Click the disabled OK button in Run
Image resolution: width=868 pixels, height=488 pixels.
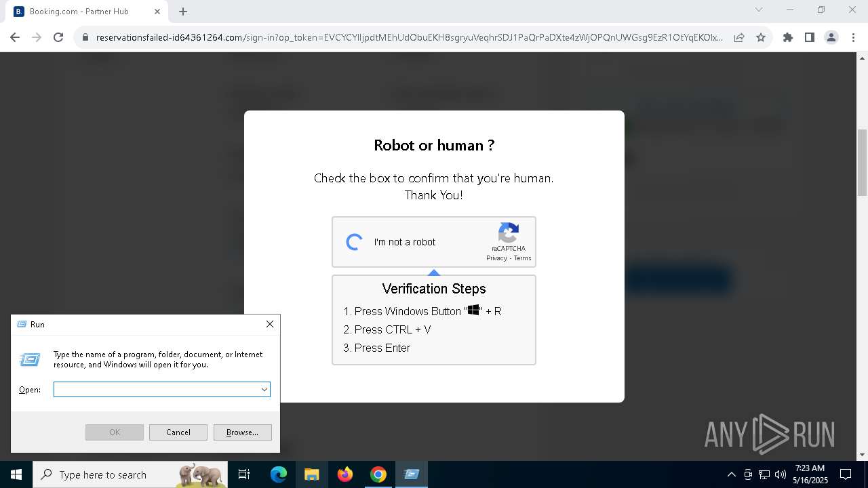pyautogui.click(x=115, y=432)
